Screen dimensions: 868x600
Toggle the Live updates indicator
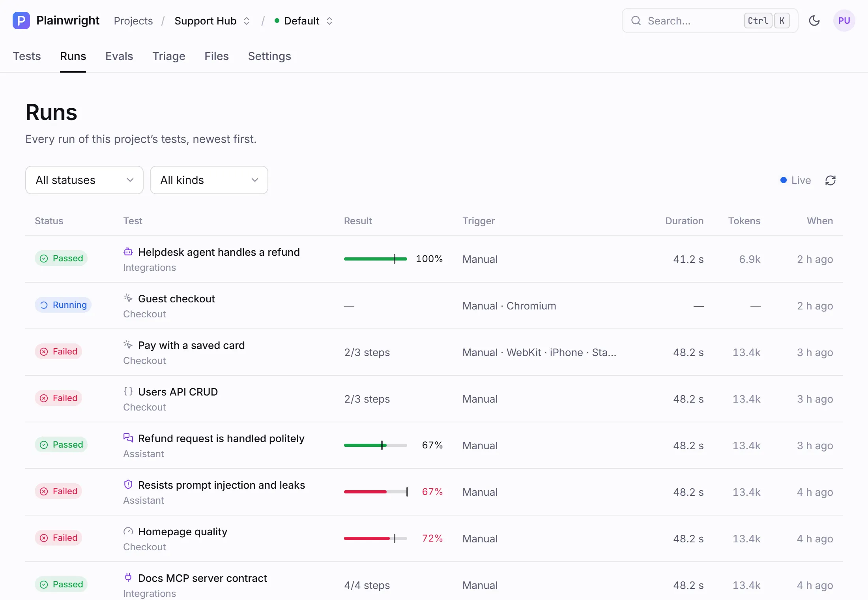795,180
